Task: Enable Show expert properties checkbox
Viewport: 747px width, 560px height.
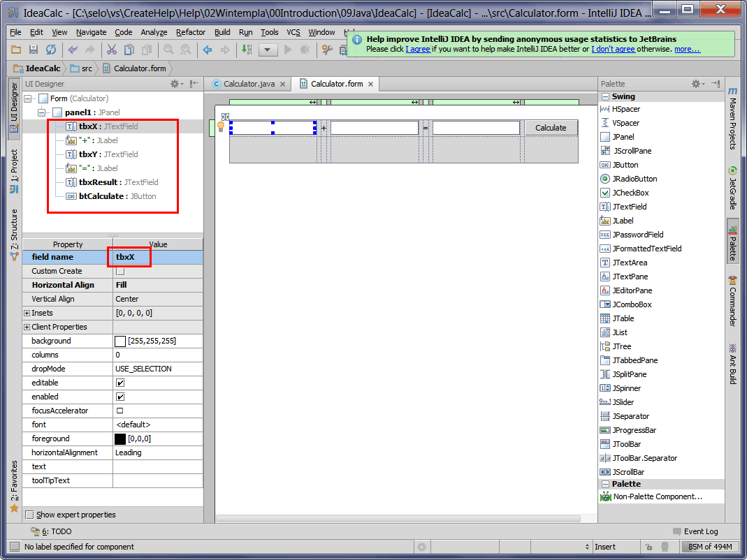Action: (x=29, y=515)
